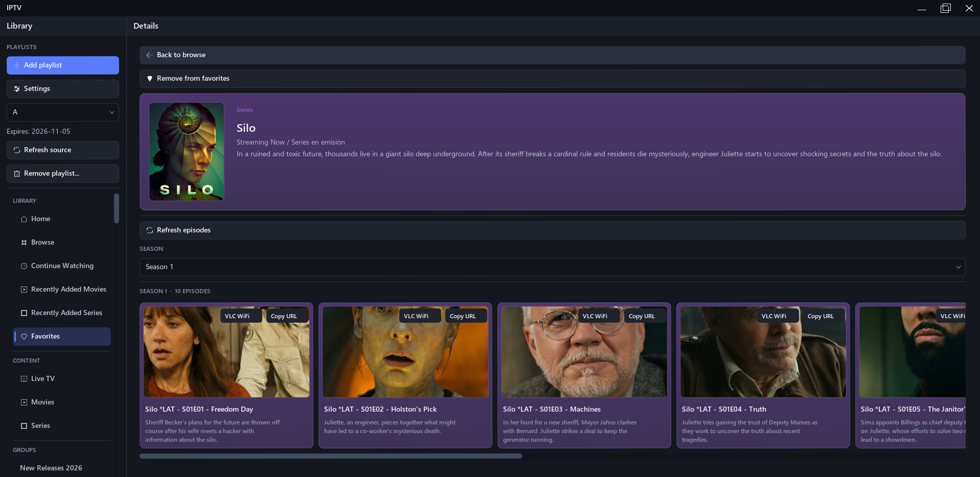
Task: Click 'Streaming Now / Series en emisión' text
Action: coord(291,142)
